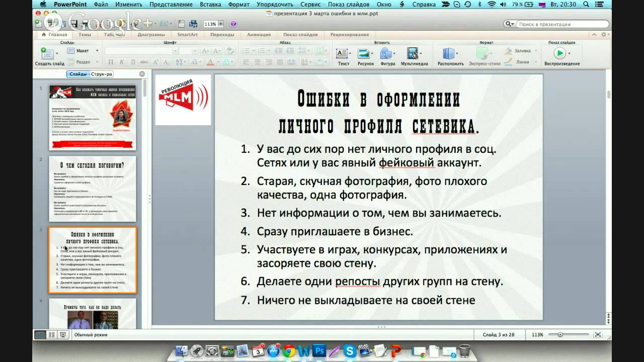The height and width of the screenshot is (362, 644).
Task: Close the slides pane with X
Action: pos(142,74)
